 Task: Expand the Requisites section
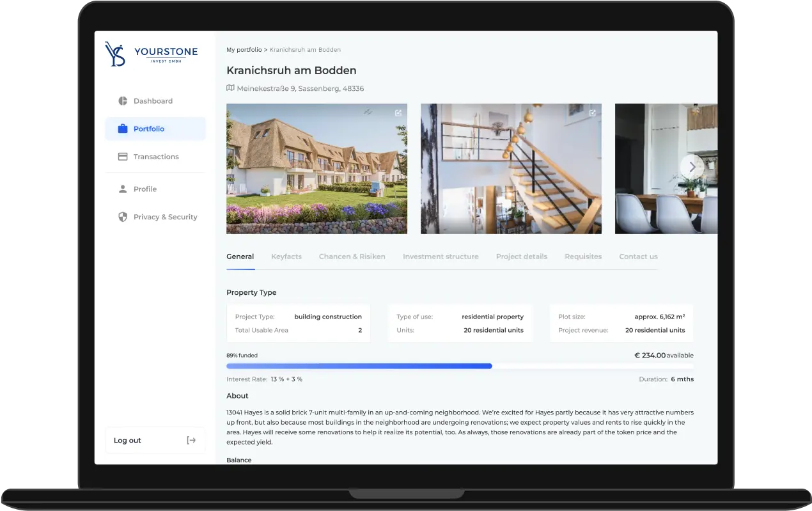coord(582,256)
